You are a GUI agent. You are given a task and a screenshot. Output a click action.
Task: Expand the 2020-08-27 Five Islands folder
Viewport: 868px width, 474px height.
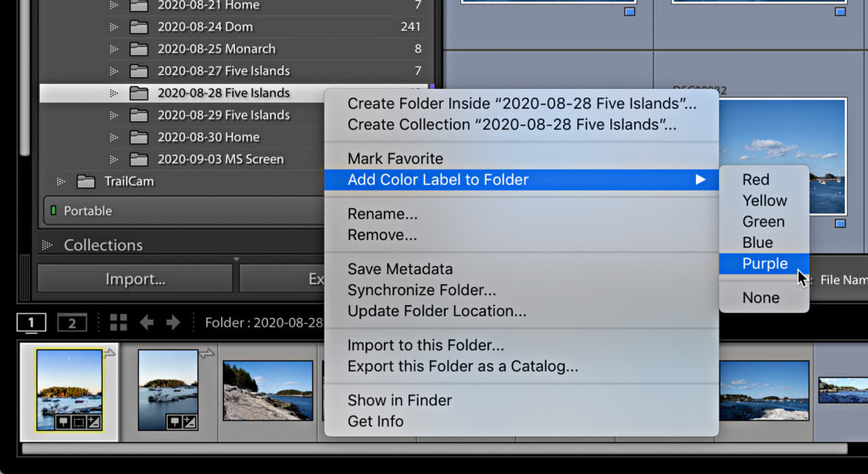(114, 71)
